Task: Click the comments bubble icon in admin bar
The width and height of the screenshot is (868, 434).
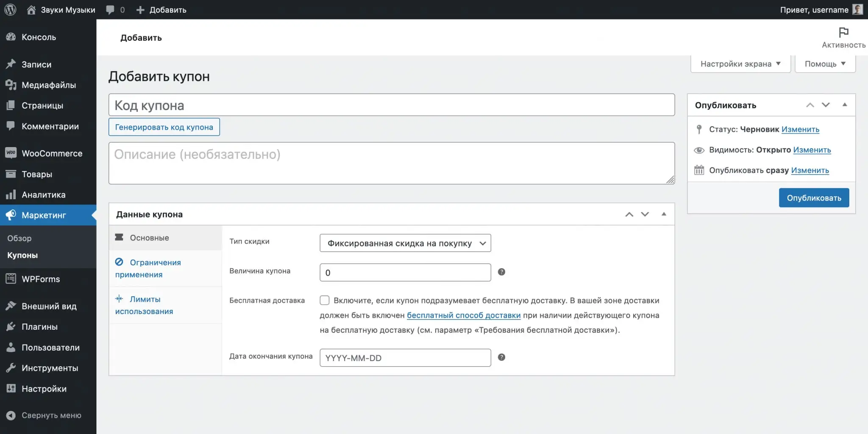Action: tap(110, 10)
